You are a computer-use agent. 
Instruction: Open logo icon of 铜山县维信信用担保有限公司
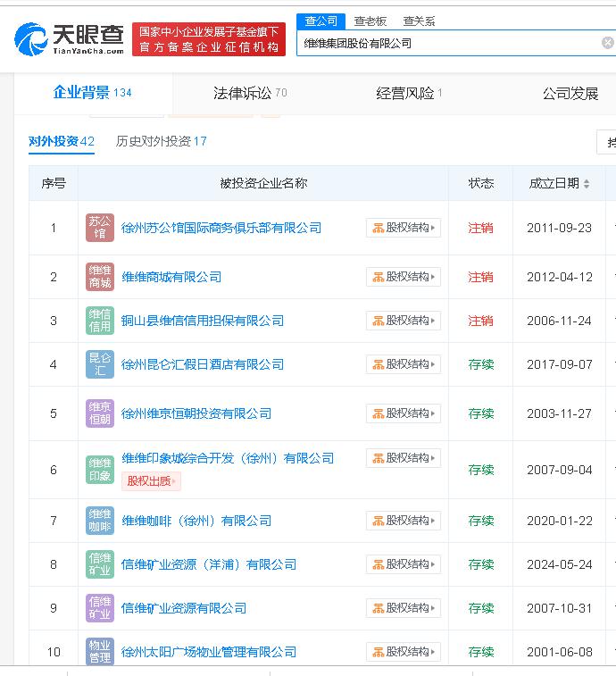[100, 321]
